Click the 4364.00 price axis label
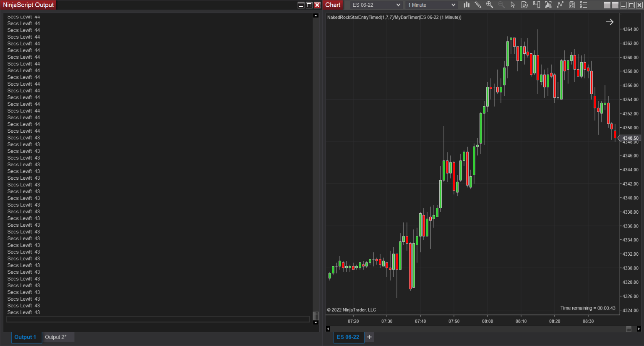Screen dimensions: 644x346 click(631, 29)
